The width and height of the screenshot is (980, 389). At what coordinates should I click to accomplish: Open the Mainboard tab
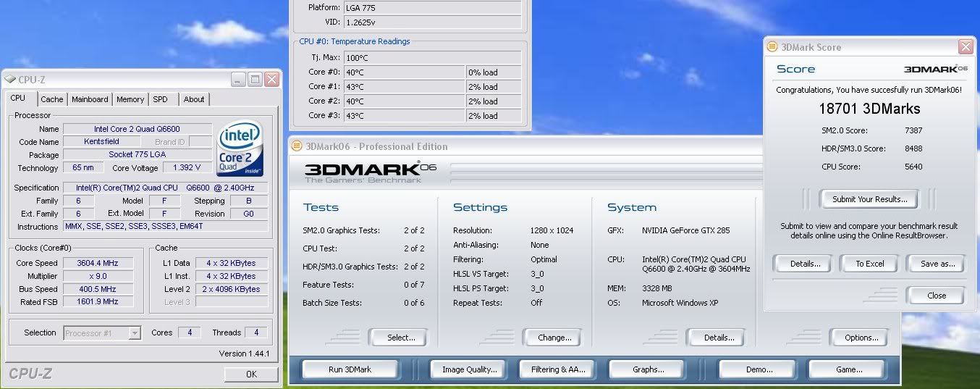tap(90, 99)
